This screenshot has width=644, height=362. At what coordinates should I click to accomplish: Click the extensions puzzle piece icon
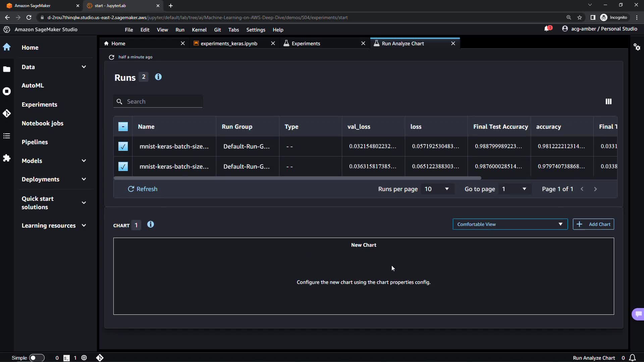[x=7, y=158]
